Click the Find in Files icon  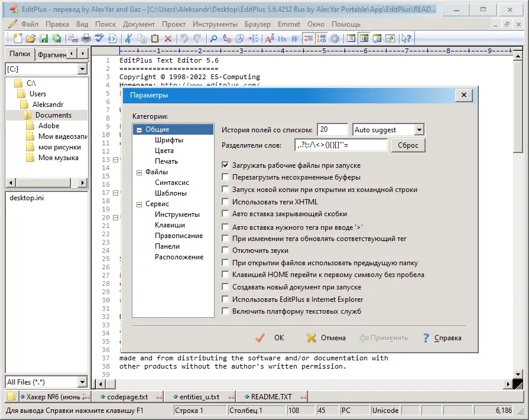coord(240,38)
